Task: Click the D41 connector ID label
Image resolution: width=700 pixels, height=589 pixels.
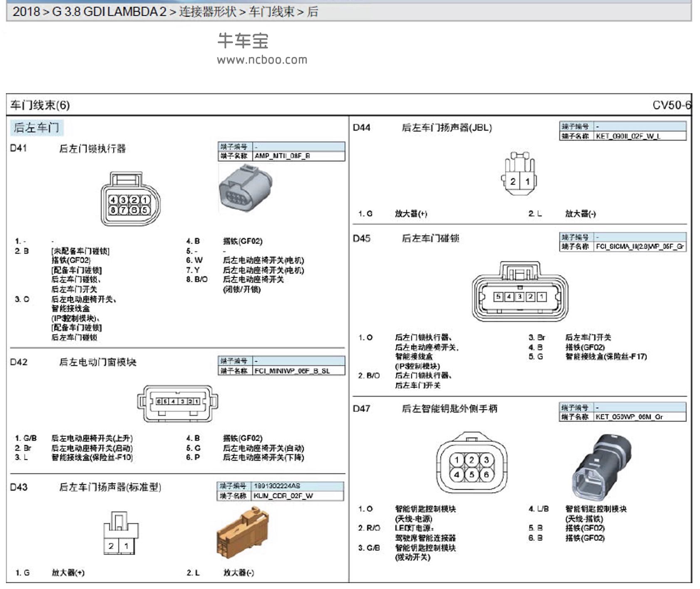Action: (19, 148)
